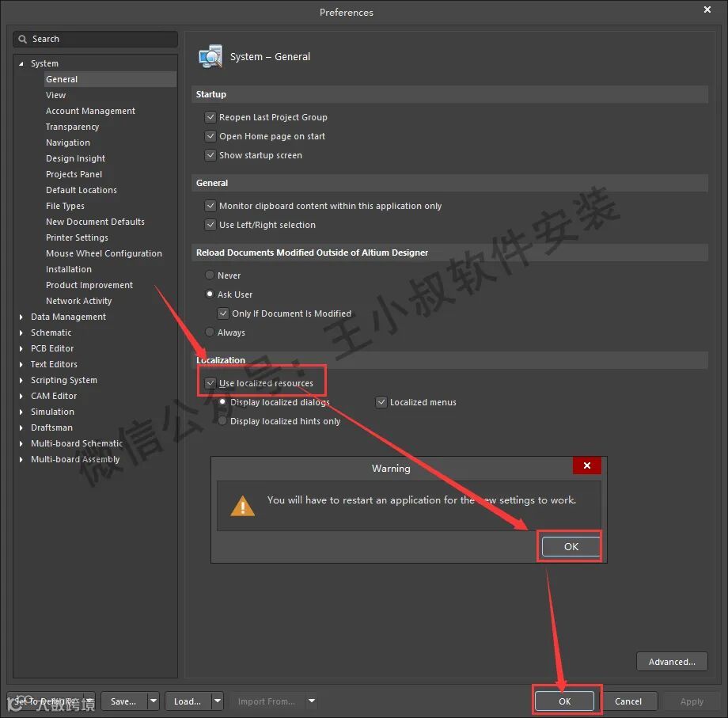The height and width of the screenshot is (718, 728).
Task: Expand Simulation tree node
Action: tap(21, 412)
